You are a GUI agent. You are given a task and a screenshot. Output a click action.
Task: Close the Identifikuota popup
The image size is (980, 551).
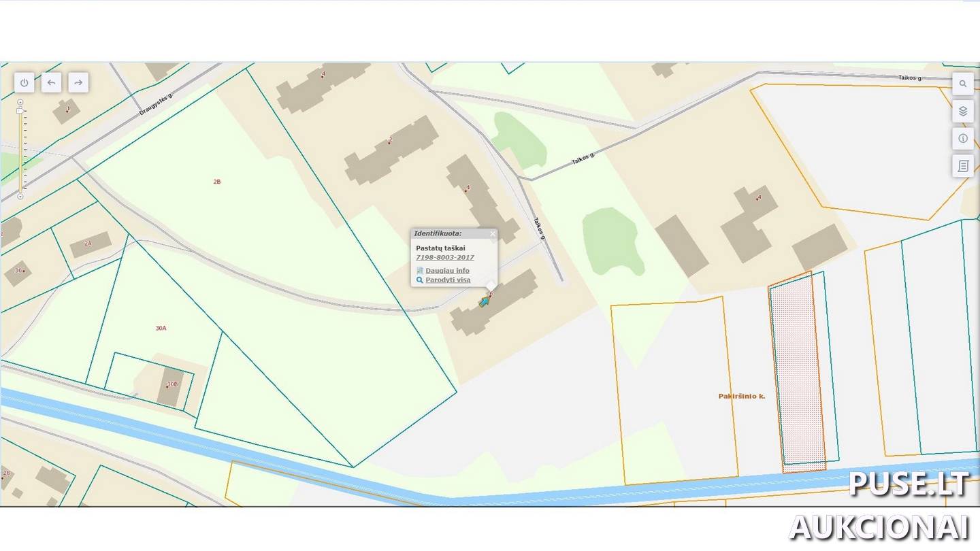[x=493, y=233]
